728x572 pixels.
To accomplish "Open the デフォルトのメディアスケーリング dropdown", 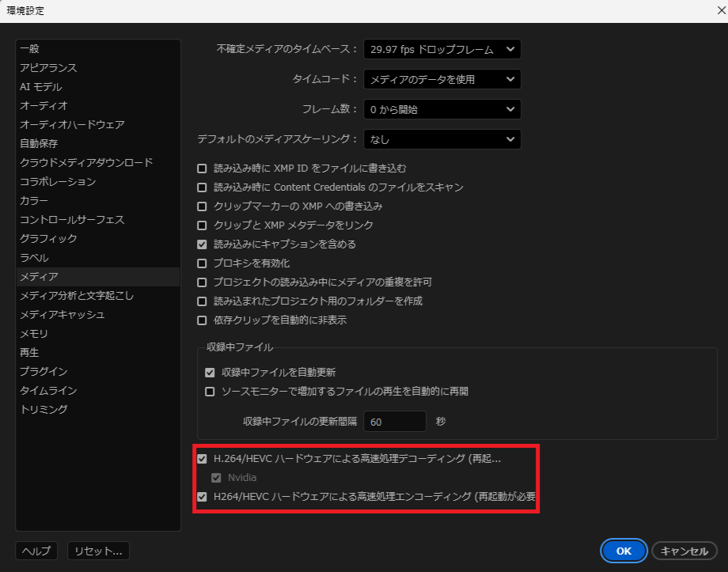I will coord(442,139).
